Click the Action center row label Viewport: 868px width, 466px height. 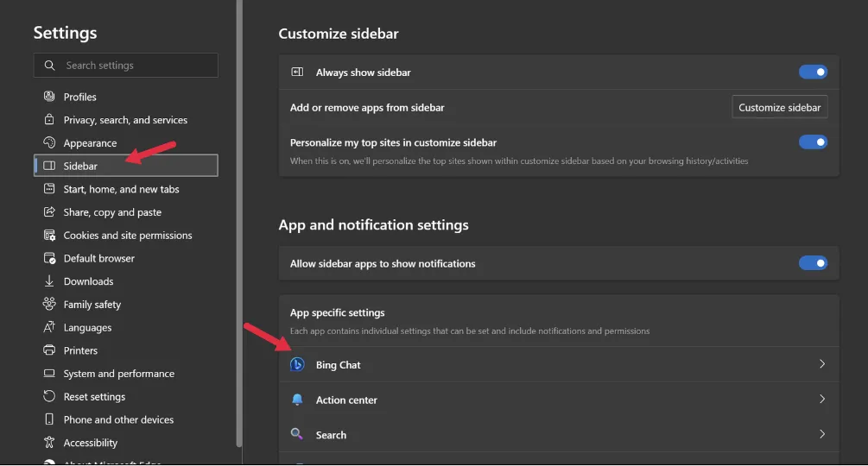tap(346, 400)
